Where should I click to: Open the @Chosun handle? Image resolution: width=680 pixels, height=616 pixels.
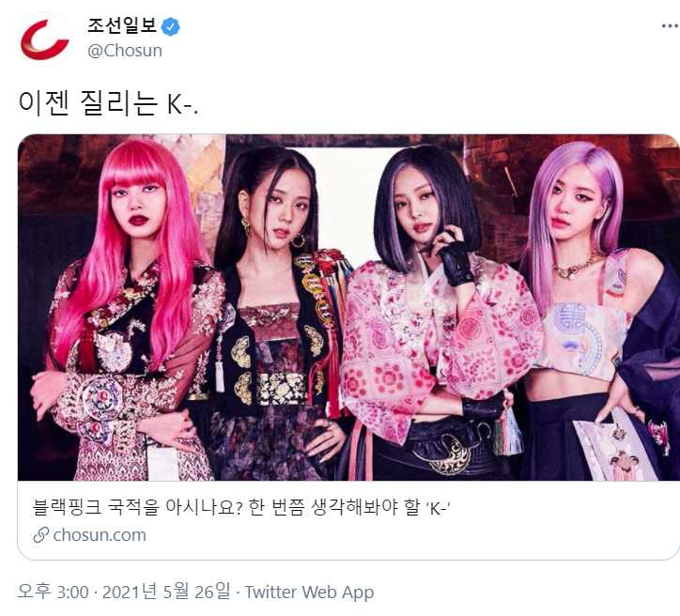(125, 51)
